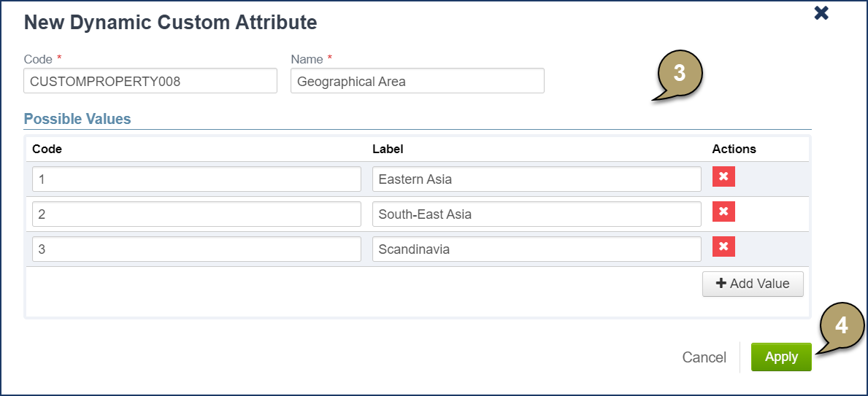Click the Code column header in table

point(47,149)
